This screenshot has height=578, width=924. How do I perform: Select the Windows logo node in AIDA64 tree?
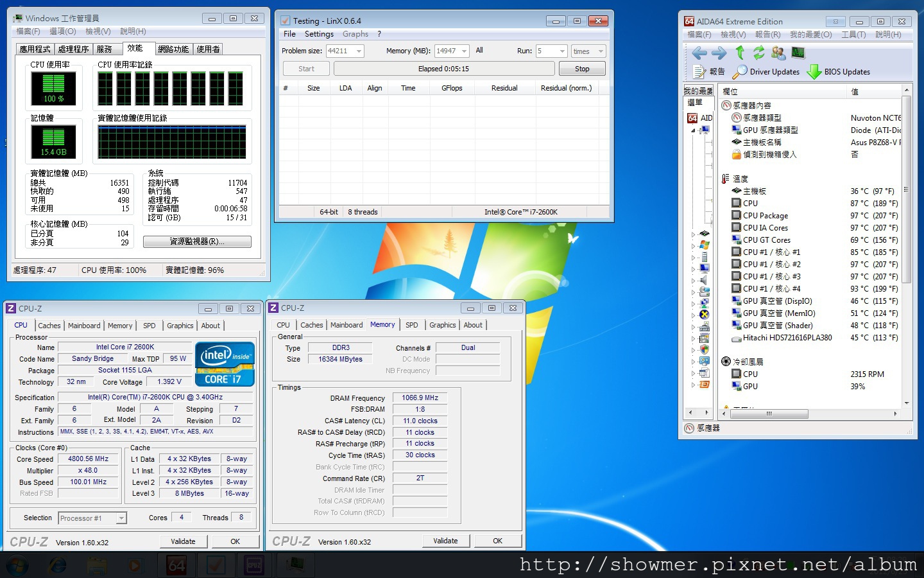click(705, 245)
